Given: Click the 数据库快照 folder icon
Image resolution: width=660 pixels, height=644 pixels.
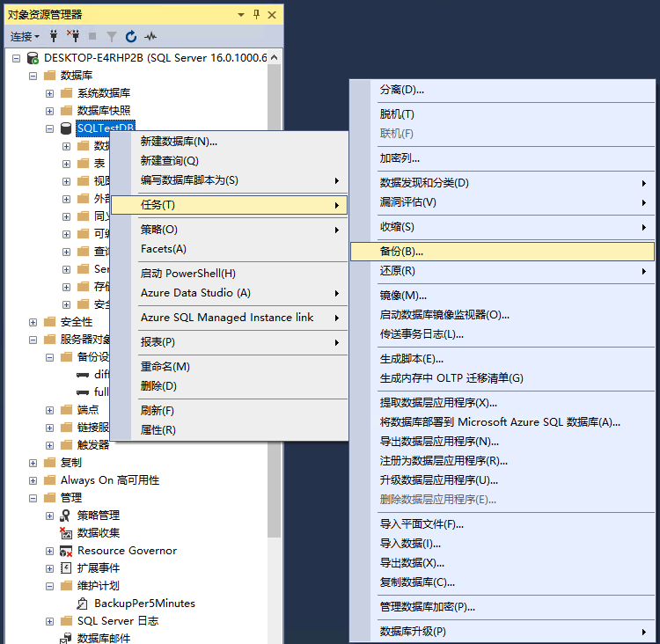Looking at the screenshot, I should (x=67, y=110).
